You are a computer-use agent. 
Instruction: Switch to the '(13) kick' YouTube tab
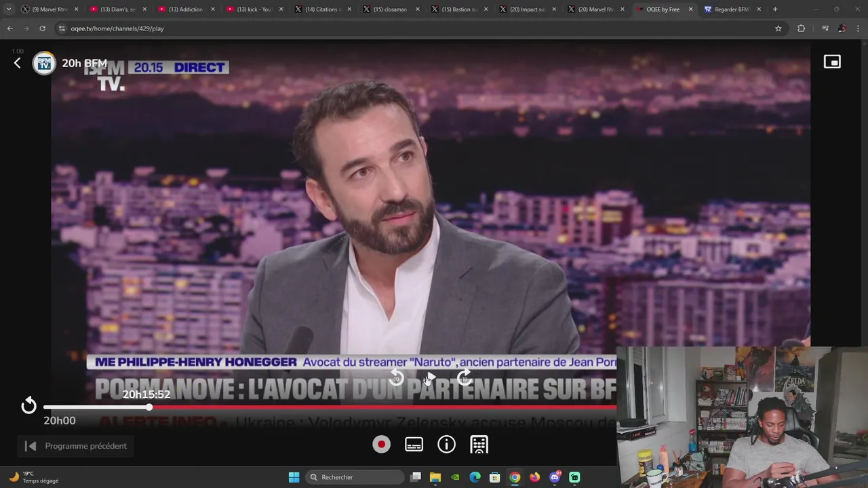(x=254, y=9)
